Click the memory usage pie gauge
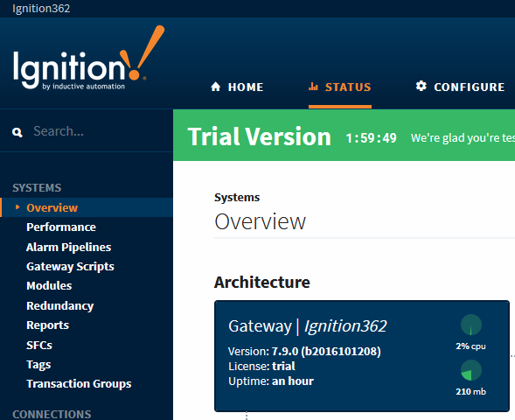 click(471, 370)
